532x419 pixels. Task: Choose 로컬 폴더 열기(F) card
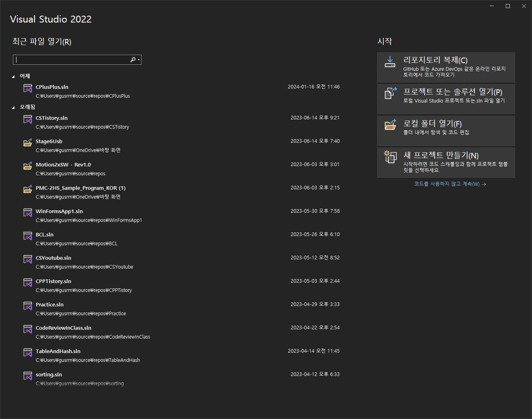pyautogui.click(x=446, y=131)
